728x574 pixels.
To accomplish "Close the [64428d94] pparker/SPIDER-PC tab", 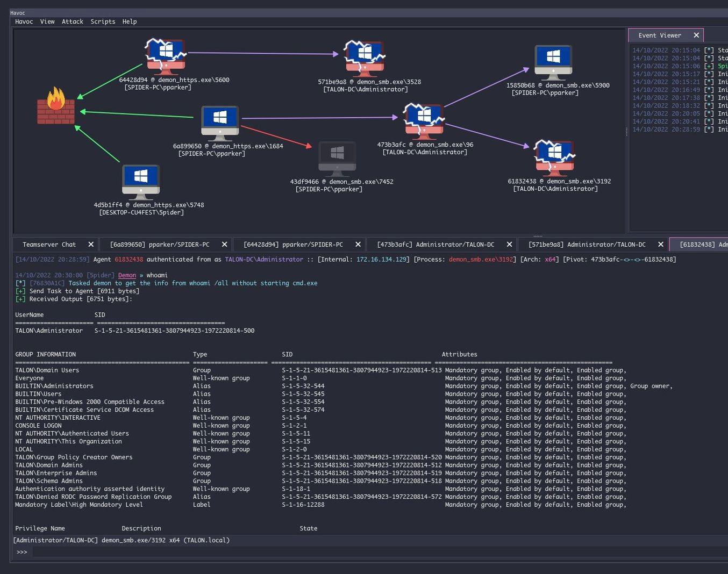I will [x=358, y=245].
